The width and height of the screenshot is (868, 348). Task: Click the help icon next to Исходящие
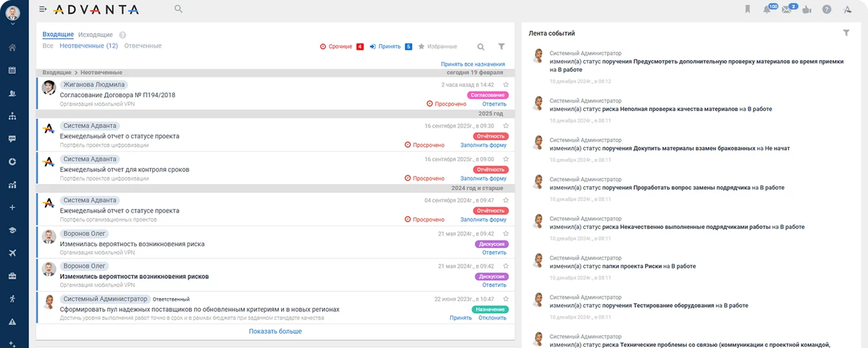[x=122, y=35]
